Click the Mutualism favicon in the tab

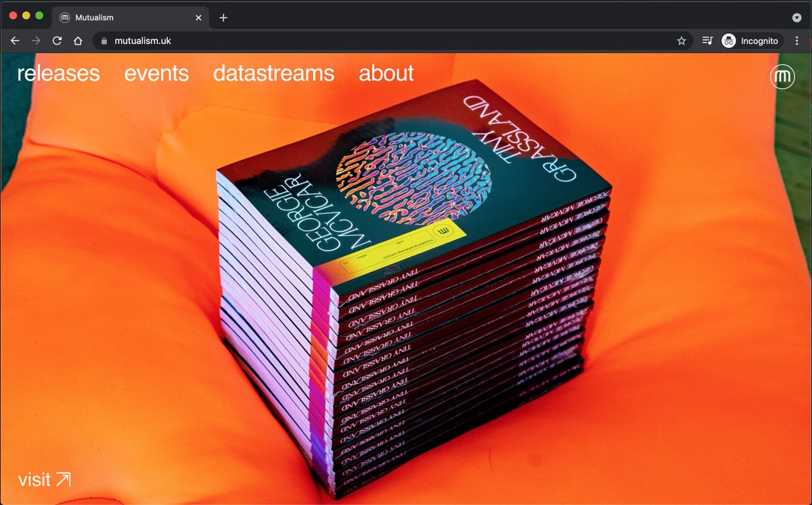[x=66, y=18]
